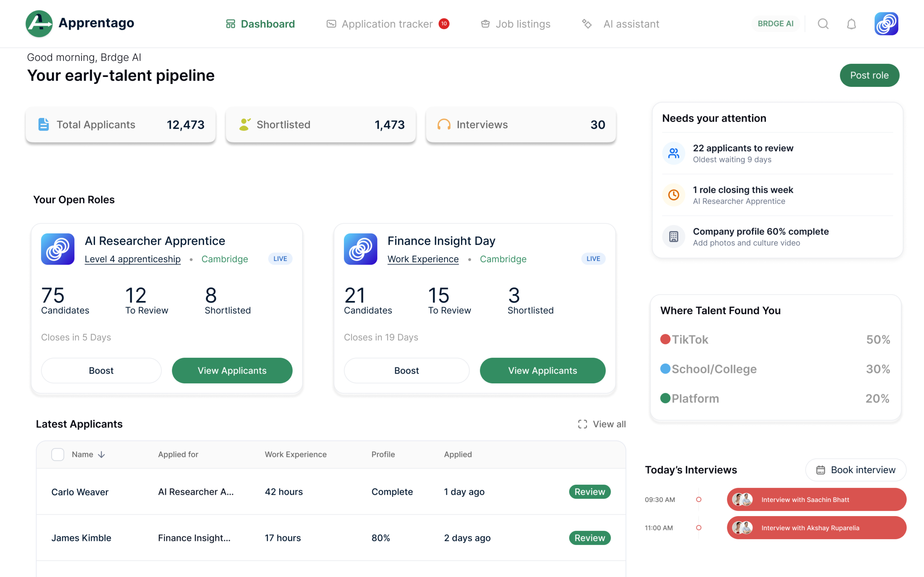Switch to the Application tracker tab

(x=388, y=24)
